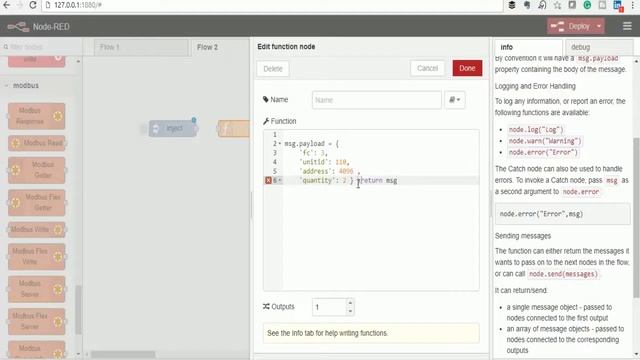Click the node.send(messages) code text
Screen dimensions: 640x360
pyautogui.click(x=563, y=274)
